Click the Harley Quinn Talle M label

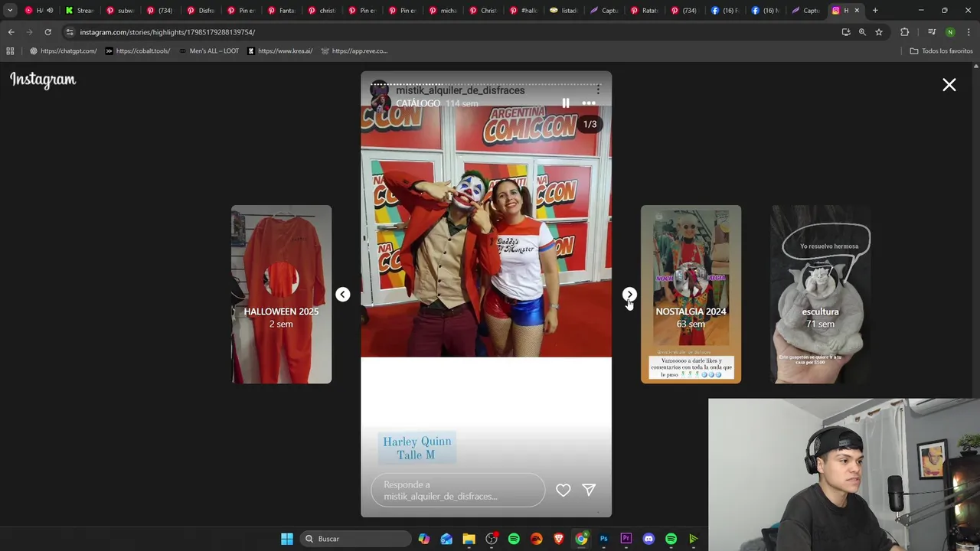[x=417, y=448]
